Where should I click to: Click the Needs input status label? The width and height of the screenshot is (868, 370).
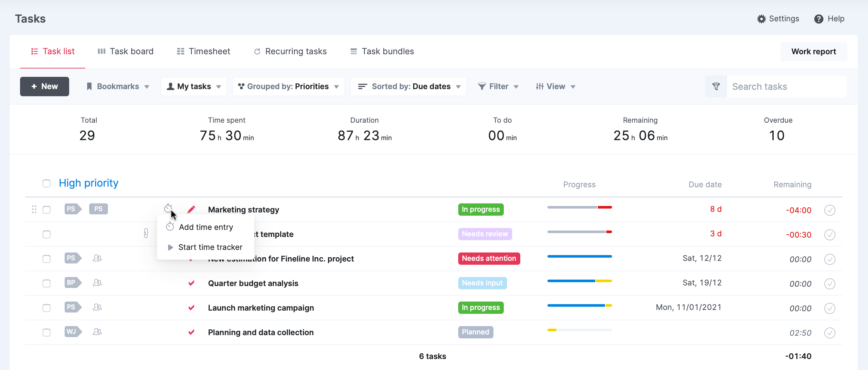(482, 283)
